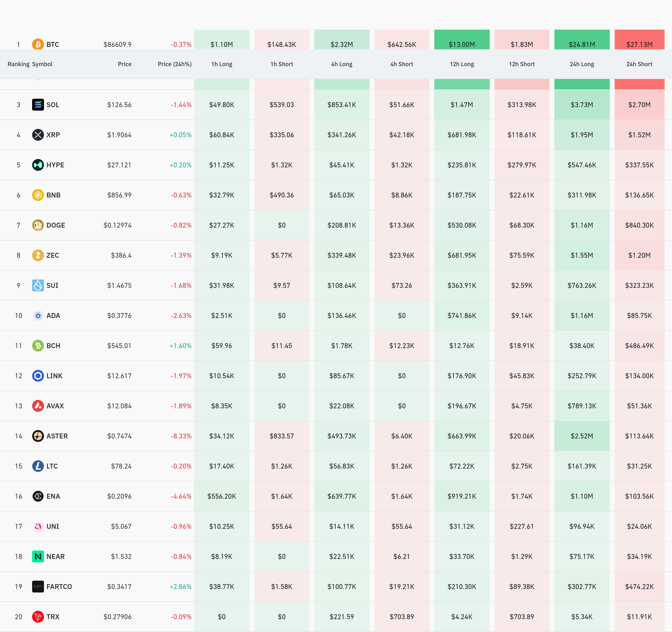Sort by Price (24h%) column header

pos(174,64)
